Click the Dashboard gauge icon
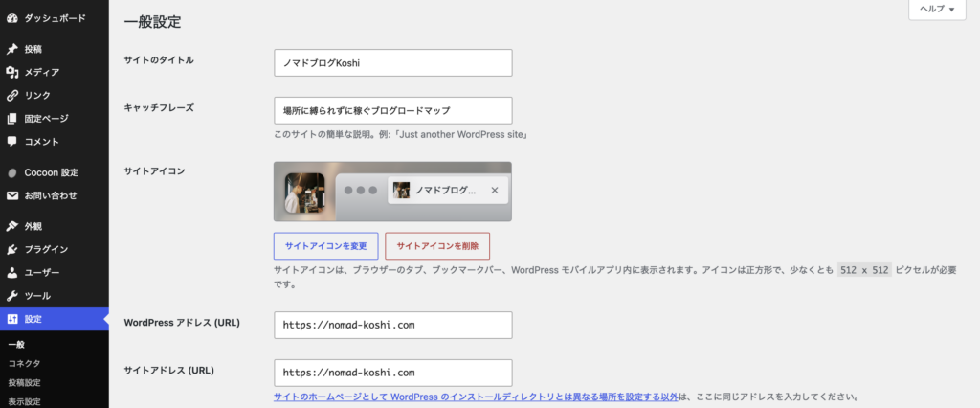 (11, 19)
